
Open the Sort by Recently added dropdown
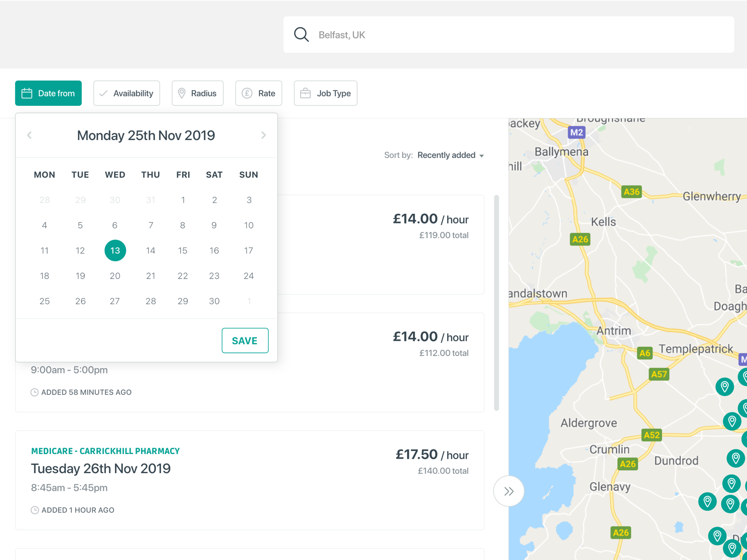[450, 155]
